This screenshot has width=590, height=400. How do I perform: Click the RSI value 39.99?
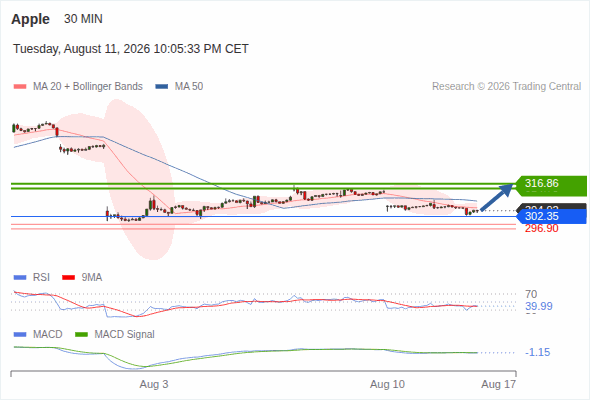click(539, 306)
